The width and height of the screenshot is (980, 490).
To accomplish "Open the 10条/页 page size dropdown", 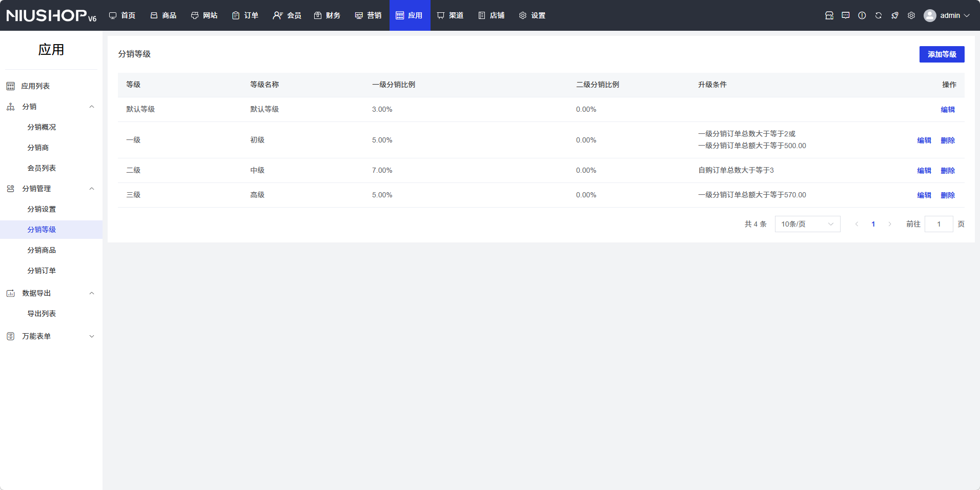I will (x=807, y=224).
